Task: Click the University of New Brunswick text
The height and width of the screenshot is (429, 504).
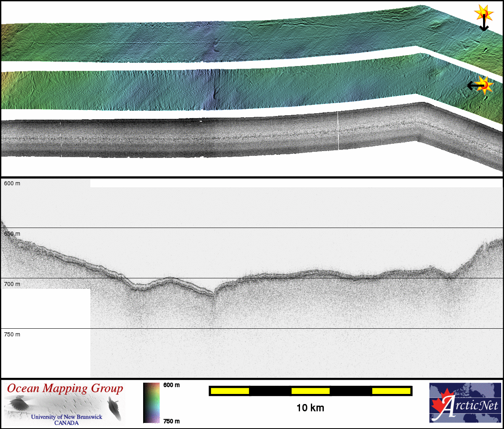Action: pyautogui.click(x=67, y=417)
